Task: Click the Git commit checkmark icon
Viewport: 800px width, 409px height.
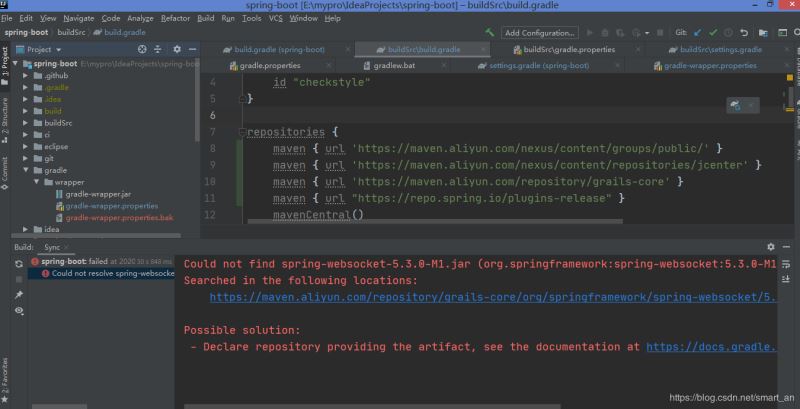Action: pos(712,32)
